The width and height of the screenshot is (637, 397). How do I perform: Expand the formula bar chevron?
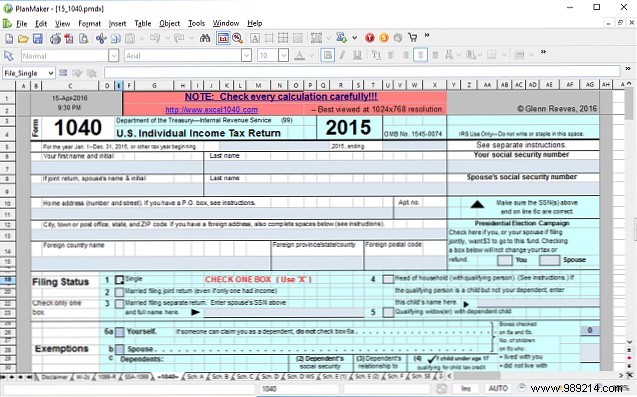click(x=628, y=69)
